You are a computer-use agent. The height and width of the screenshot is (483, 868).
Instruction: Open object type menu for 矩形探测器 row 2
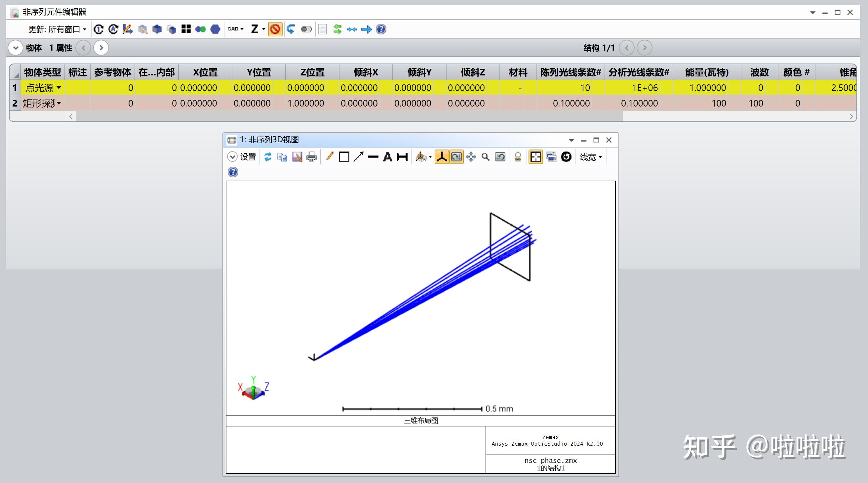coord(59,104)
